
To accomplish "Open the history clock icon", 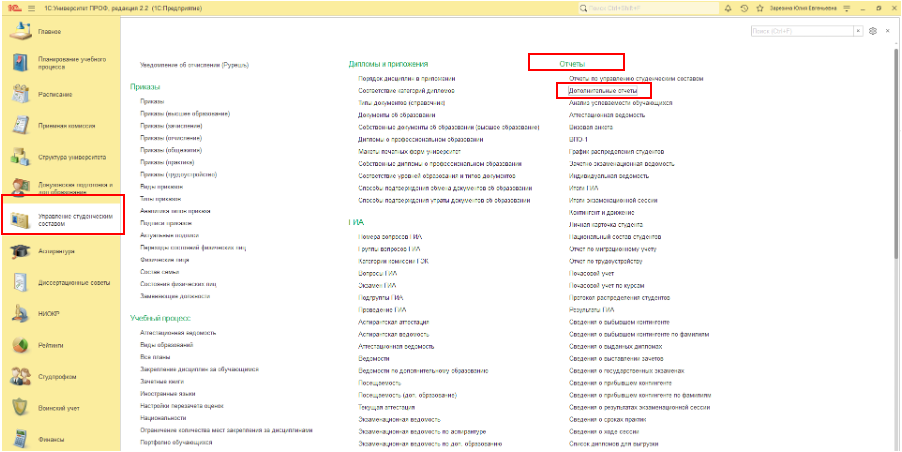I will pyautogui.click(x=744, y=7).
